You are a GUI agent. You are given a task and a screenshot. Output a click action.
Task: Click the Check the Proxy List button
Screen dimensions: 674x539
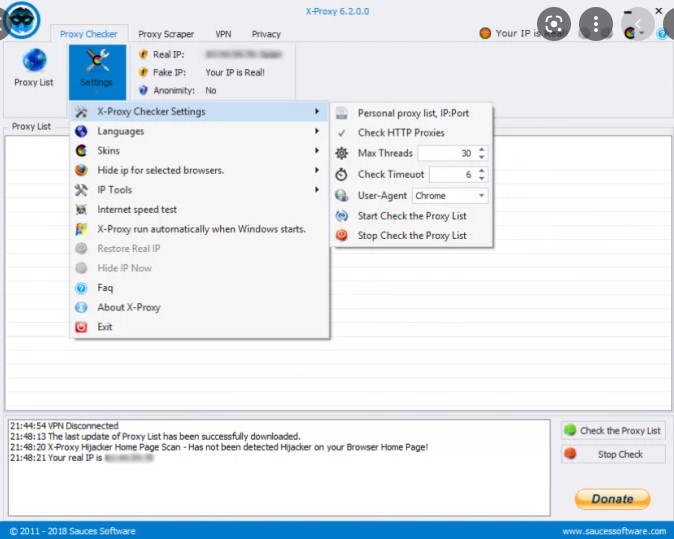point(613,430)
